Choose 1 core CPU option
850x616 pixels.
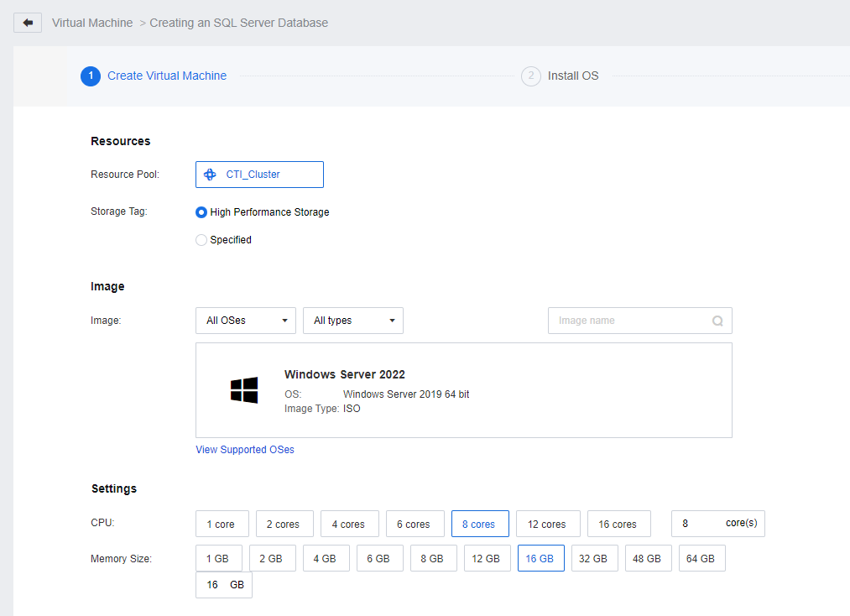click(222, 524)
